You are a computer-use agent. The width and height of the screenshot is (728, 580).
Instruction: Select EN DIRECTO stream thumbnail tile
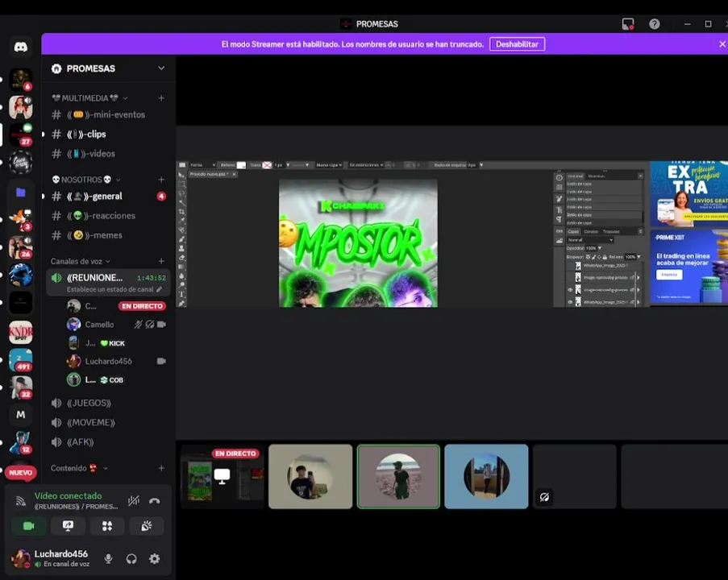coord(223,477)
